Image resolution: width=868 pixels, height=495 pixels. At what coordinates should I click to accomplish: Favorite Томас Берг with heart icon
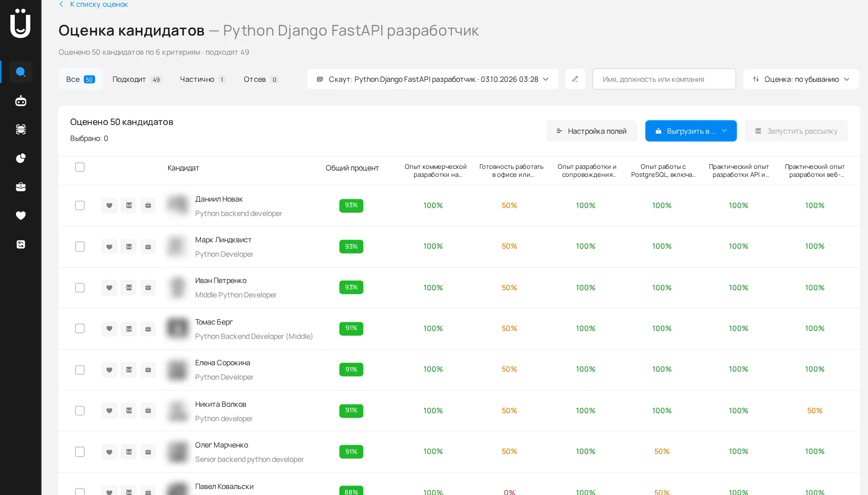coord(109,329)
